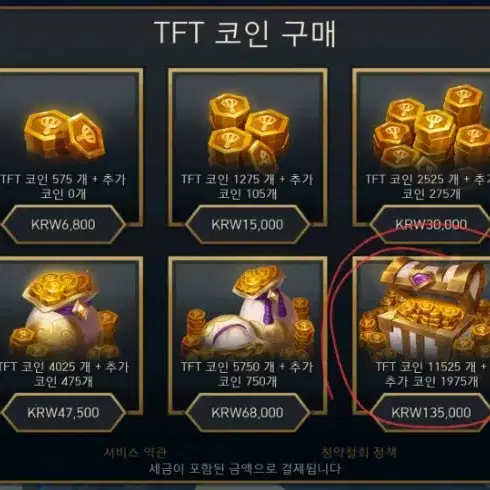Buy the KRW47,500 coin bundle

coord(63,413)
